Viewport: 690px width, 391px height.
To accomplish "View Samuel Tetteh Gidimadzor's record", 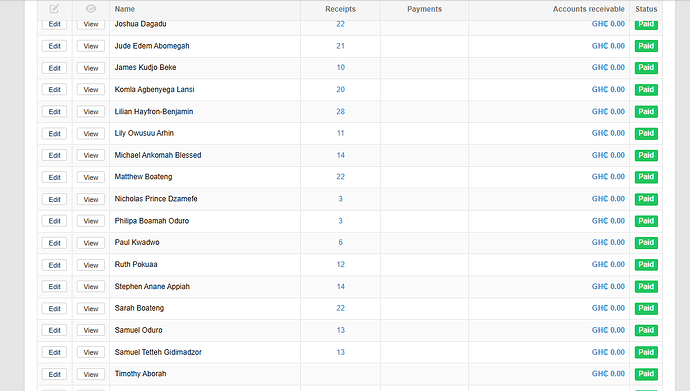I will [91, 352].
